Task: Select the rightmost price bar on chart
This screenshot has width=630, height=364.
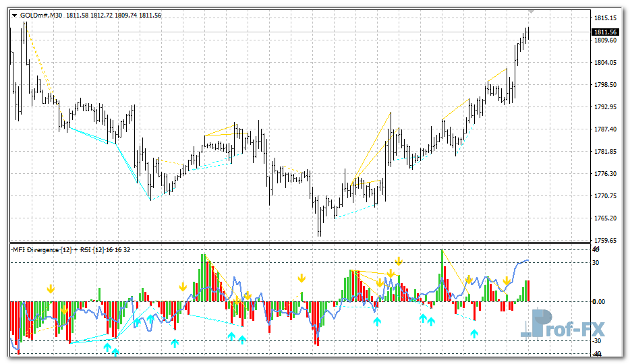Action: (528, 33)
